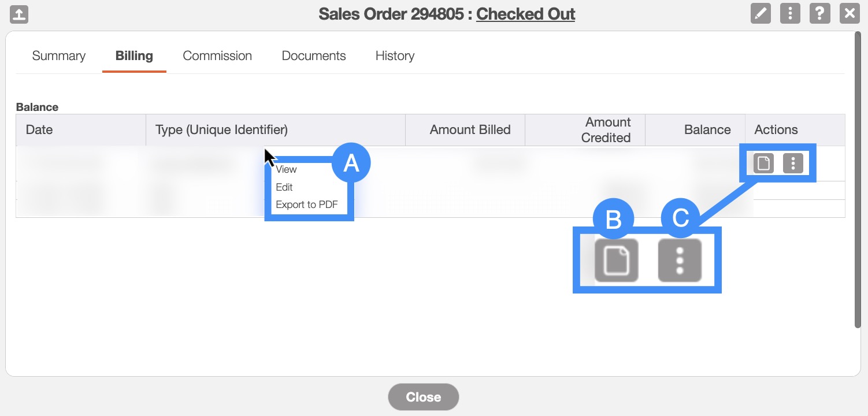Viewport: 868px width, 416px height.
Task: Show the History tab
Action: click(395, 56)
